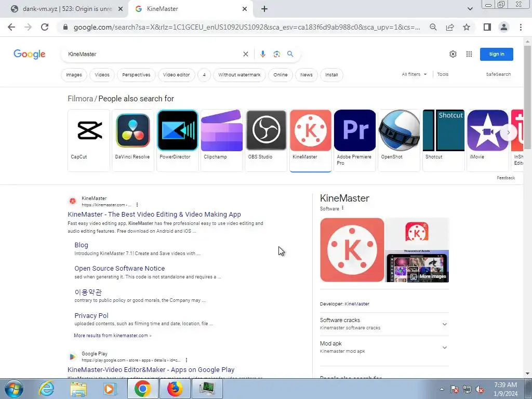Select the DaVinci Resolve icon
The width and height of the screenshot is (532, 399).
(x=132, y=130)
